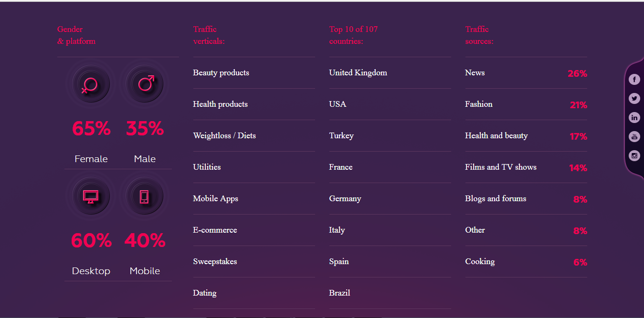Select the desktop monitor icon
The height and width of the screenshot is (318, 644).
pyautogui.click(x=91, y=196)
